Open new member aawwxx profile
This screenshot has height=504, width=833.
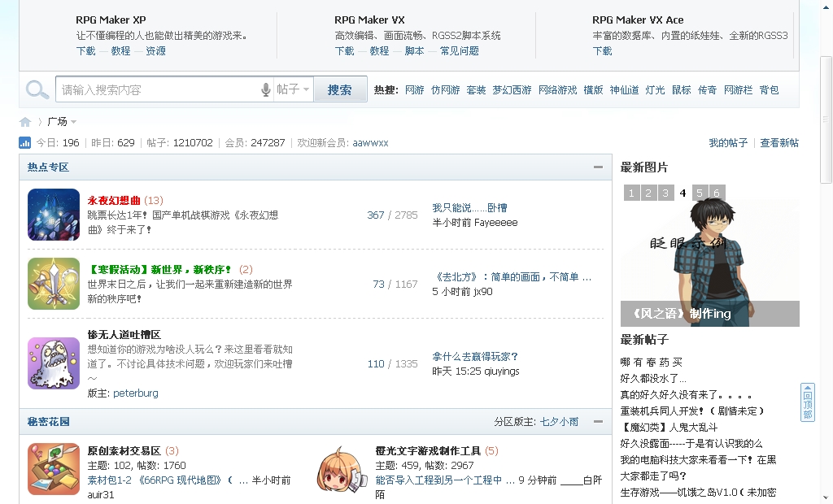(370, 143)
